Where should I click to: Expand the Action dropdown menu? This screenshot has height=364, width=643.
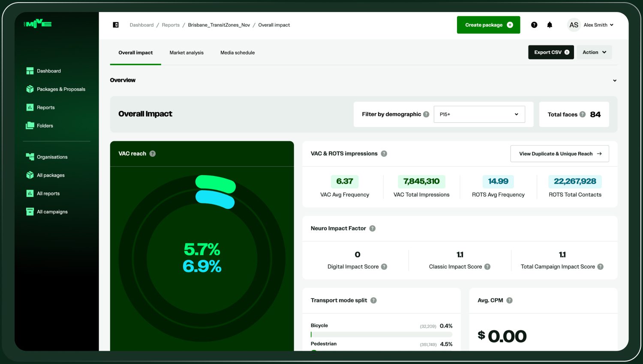tap(594, 52)
